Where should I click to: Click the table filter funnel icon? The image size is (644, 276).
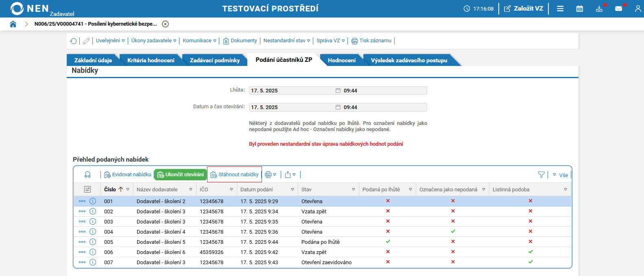[541, 175]
